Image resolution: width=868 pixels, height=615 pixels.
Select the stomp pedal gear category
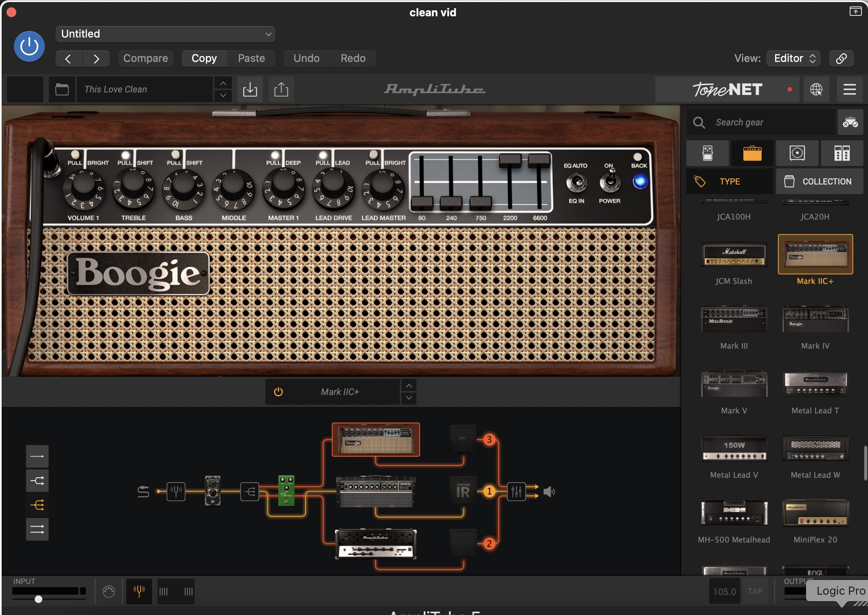click(708, 153)
